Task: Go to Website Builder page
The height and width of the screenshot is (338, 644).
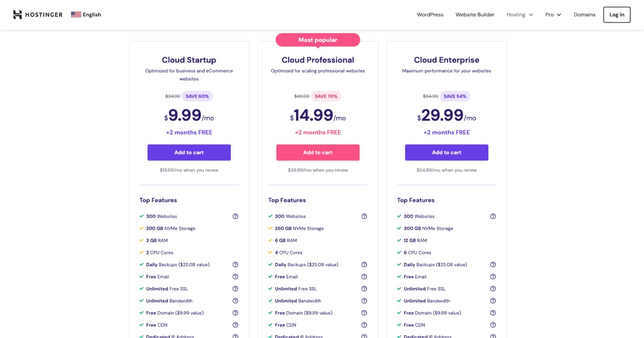Action: [475, 14]
